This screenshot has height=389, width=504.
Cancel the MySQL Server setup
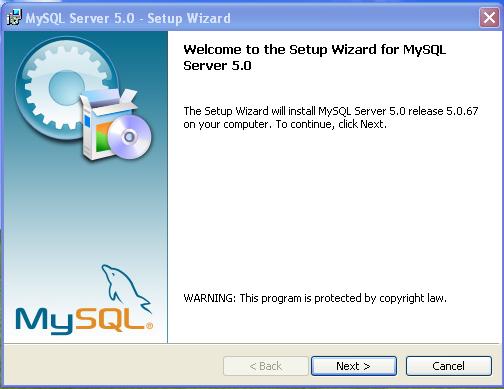449,366
